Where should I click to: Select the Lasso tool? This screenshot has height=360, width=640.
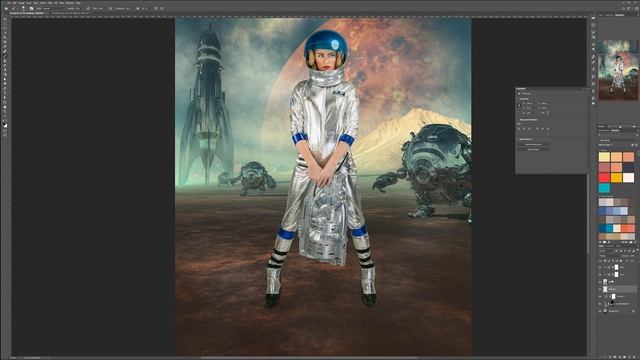5,28
